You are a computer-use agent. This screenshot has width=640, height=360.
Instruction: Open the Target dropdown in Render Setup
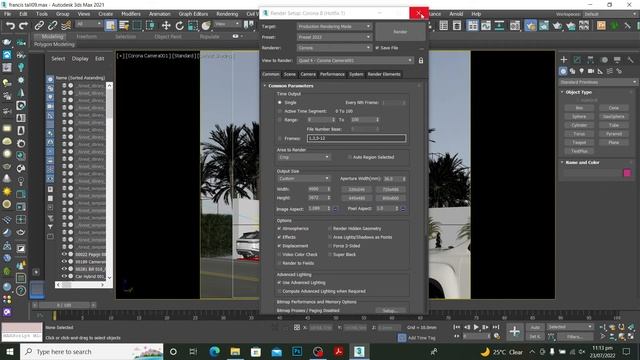(x=334, y=27)
